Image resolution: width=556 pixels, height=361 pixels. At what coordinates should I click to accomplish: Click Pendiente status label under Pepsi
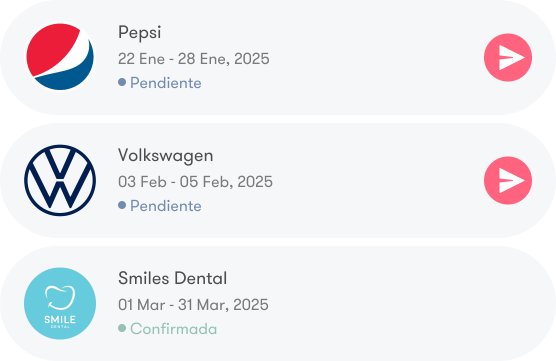click(166, 83)
